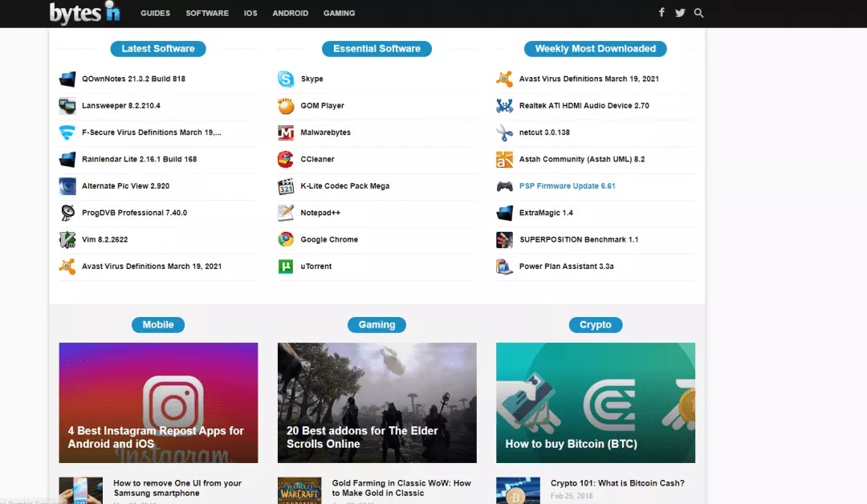Open the Twitter icon in the header
The height and width of the screenshot is (504, 867).
pyautogui.click(x=680, y=13)
